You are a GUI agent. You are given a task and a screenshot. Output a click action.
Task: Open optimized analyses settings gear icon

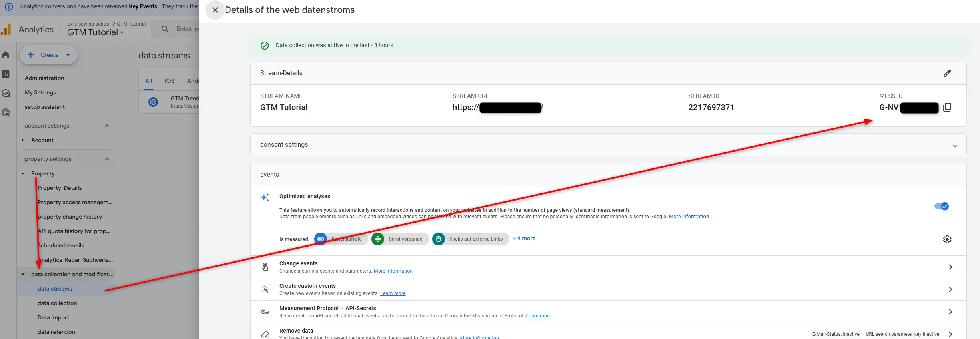tap(947, 239)
